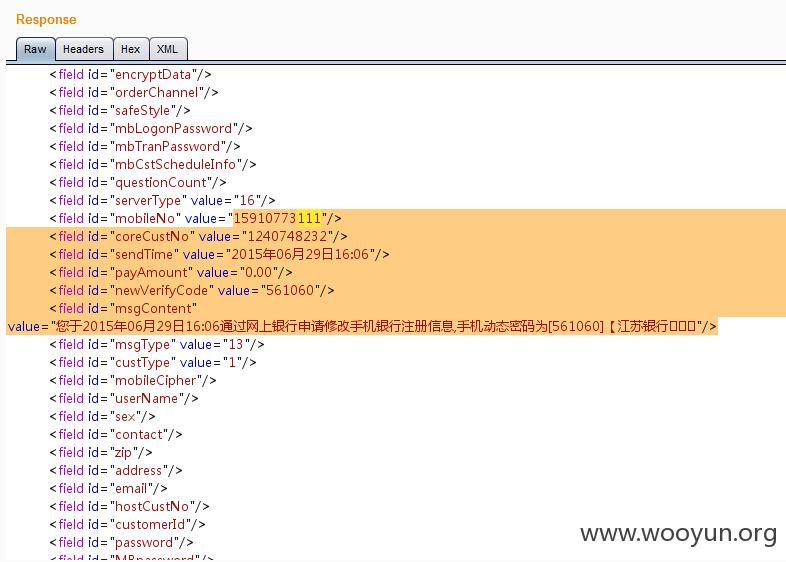Click the safeStyle field line
Image resolution: width=786 pixels, height=562 pixels.
(120, 111)
